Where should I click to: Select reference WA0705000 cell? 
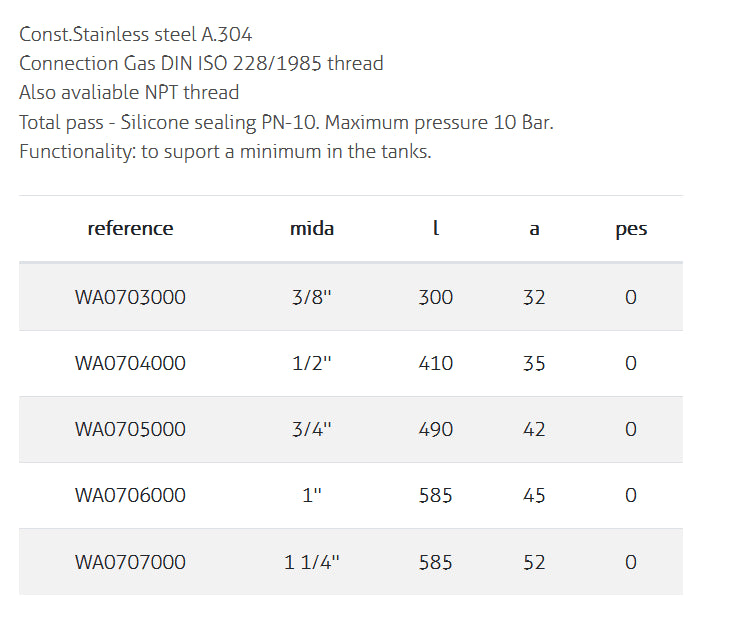[130, 429]
